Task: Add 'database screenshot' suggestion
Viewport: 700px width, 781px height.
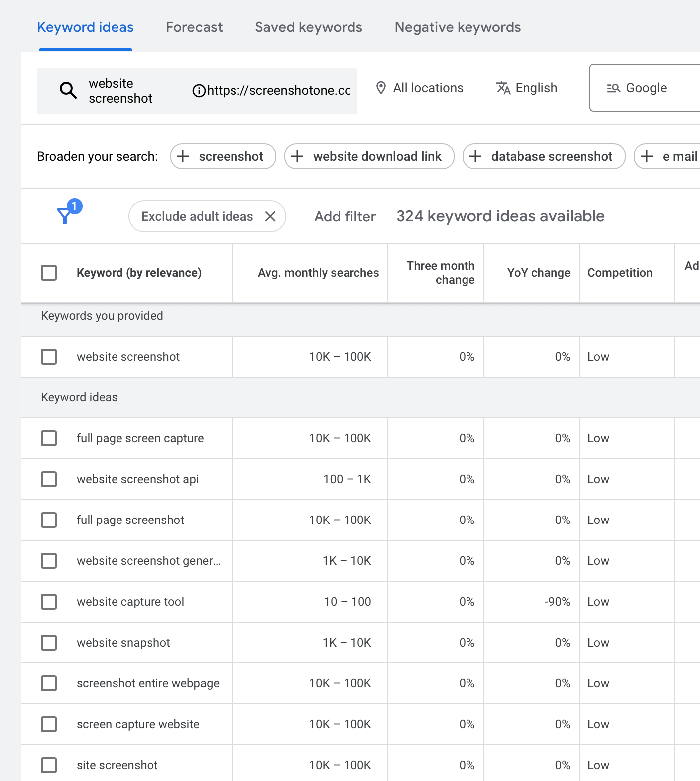Action: click(x=544, y=156)
